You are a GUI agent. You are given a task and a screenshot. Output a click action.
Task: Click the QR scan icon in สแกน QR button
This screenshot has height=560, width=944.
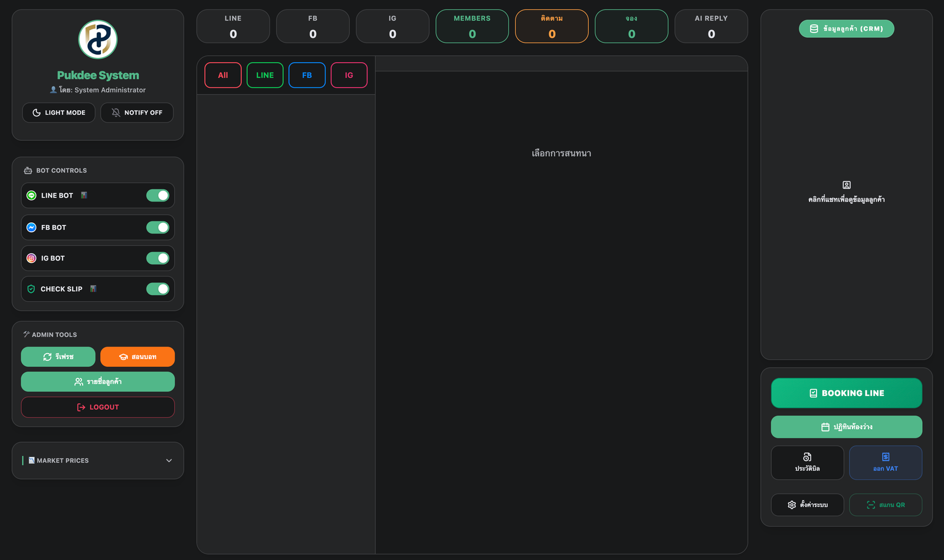click(x=871, y=505)
